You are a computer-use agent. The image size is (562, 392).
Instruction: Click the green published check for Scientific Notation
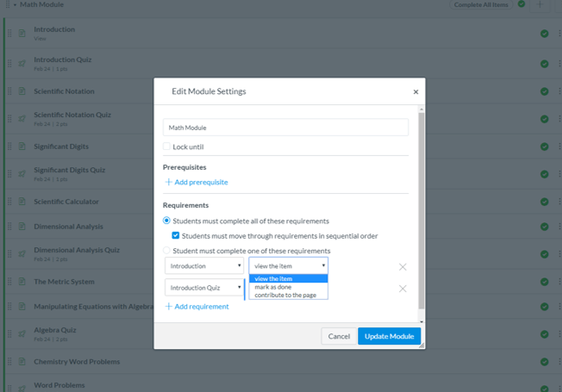(x=544, y=91)
